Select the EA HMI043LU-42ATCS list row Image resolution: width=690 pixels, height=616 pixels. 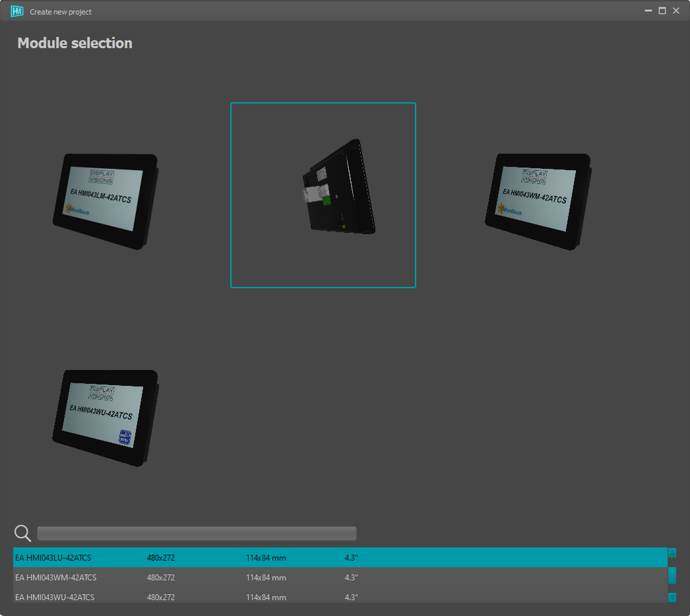pyautogui.click(x=340, y=557)
